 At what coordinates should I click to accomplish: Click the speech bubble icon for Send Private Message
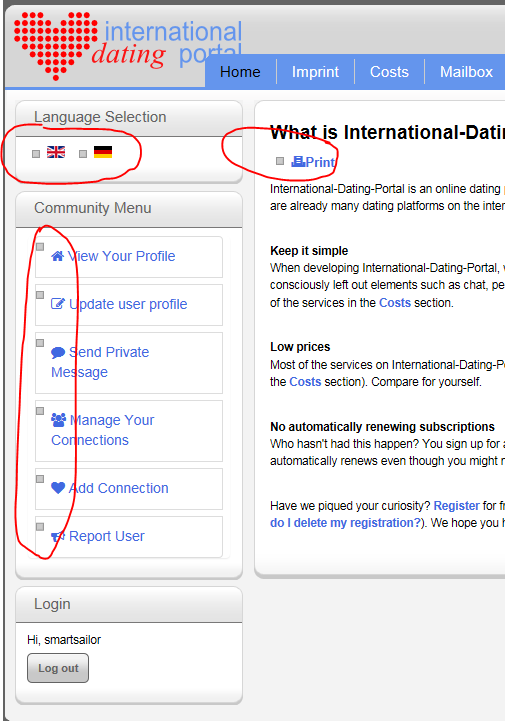pyautogui.click(x=58, y=353)
